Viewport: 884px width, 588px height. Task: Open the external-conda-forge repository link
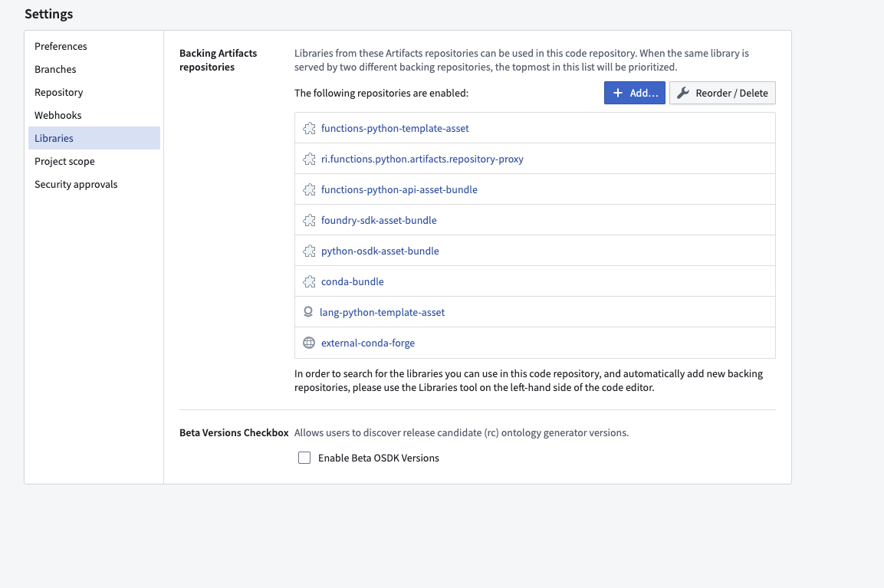(x=368, y=343)
